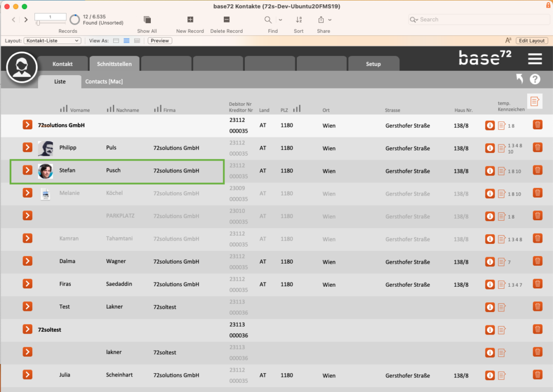Sort by Nachname column chart icon

tap(111, 108)
